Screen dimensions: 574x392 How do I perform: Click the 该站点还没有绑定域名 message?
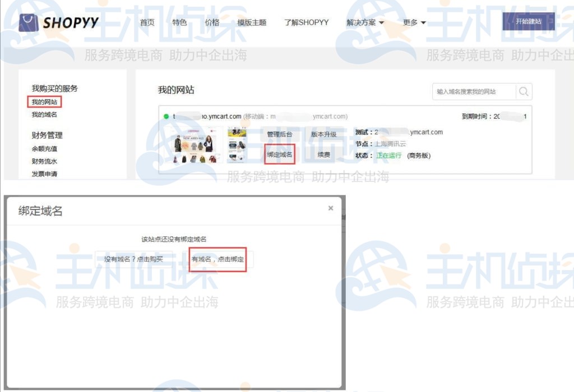[x=174, y=239]
